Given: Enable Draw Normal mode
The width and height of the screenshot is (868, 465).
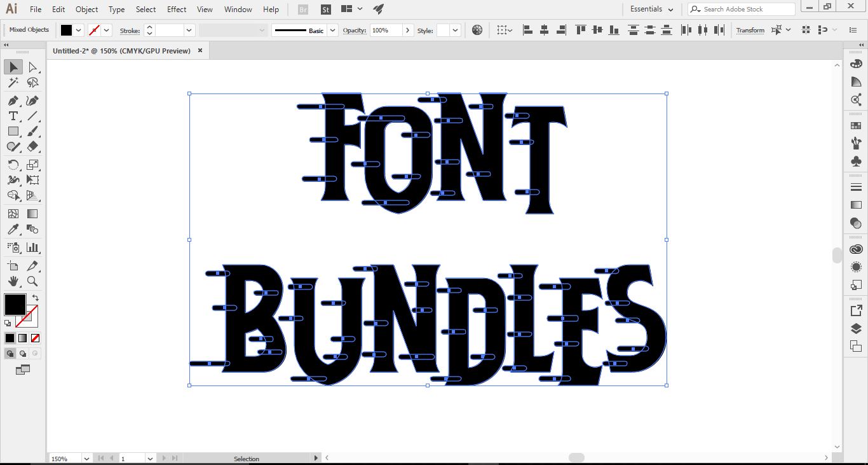Looking at the screenshot, I should [x=10, y=354].
